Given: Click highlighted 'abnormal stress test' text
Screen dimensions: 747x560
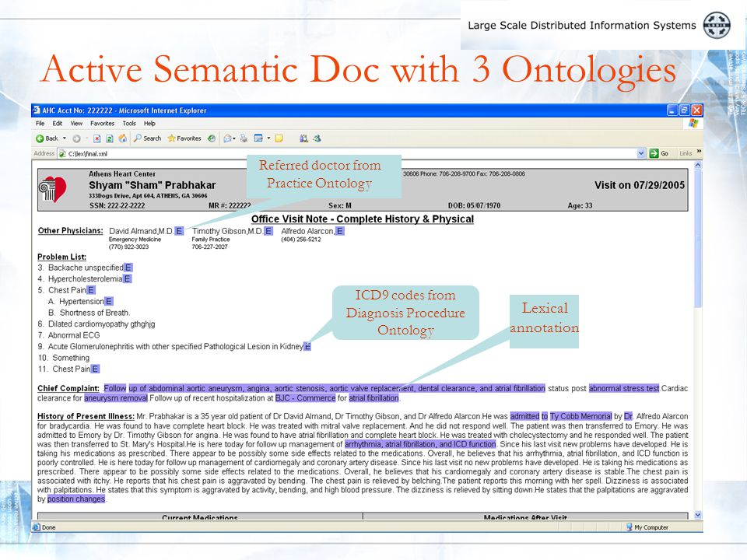Looking at the screenshot, I should click(624, 389).
